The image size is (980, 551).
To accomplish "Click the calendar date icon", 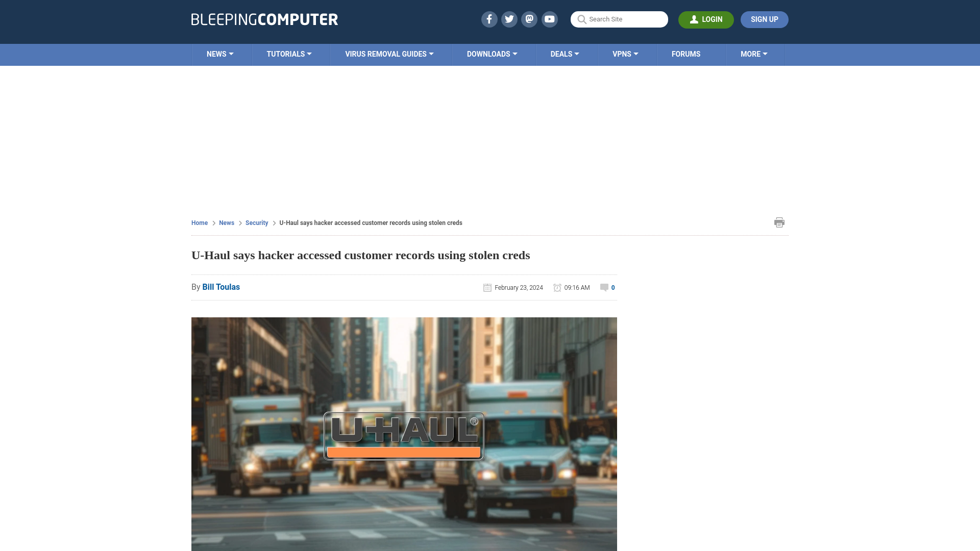I will [x=487, y=287].
